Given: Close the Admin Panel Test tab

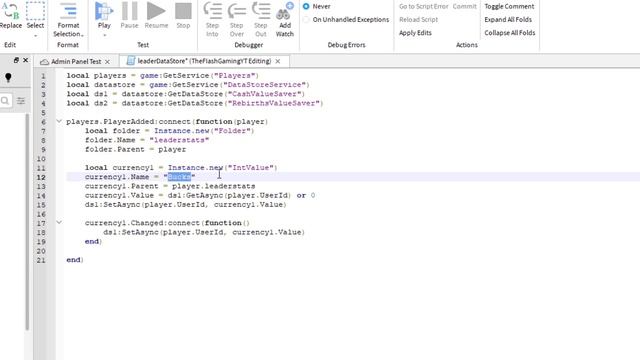Looking at the screenshot, I should 107,62.
